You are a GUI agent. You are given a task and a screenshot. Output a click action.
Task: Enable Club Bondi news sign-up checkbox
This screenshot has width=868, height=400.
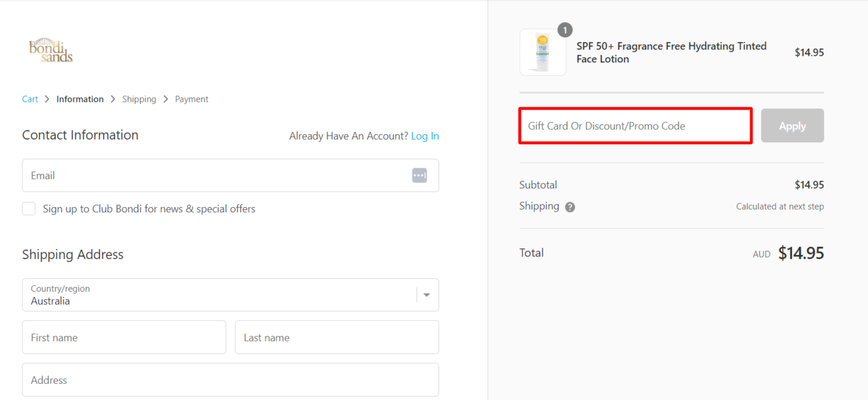coord(29,209)
